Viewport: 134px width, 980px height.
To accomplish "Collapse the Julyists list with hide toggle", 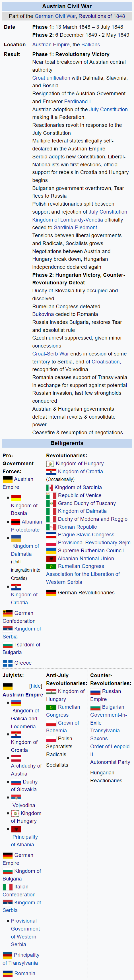I will point(36,686).
